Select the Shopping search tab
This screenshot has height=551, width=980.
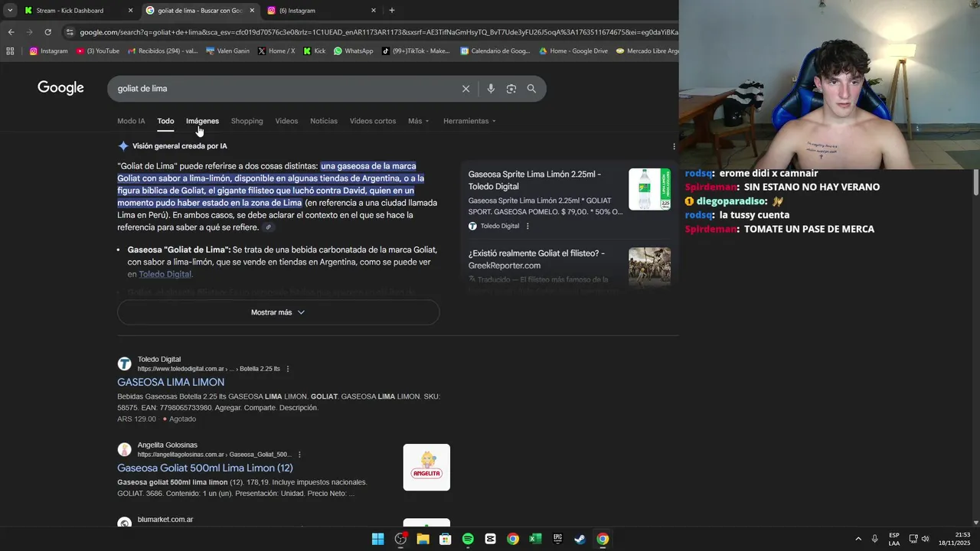point(247,121)
